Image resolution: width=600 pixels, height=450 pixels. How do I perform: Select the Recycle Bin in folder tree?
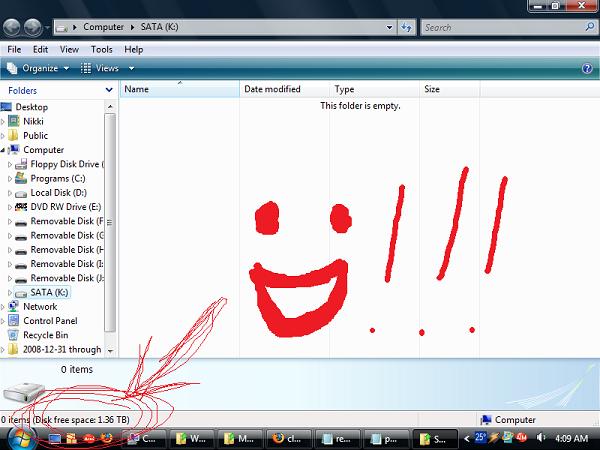point(45,335)
